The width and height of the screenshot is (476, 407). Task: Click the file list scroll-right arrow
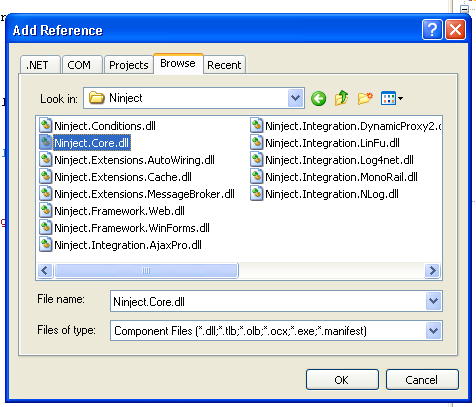coord(433,270)
